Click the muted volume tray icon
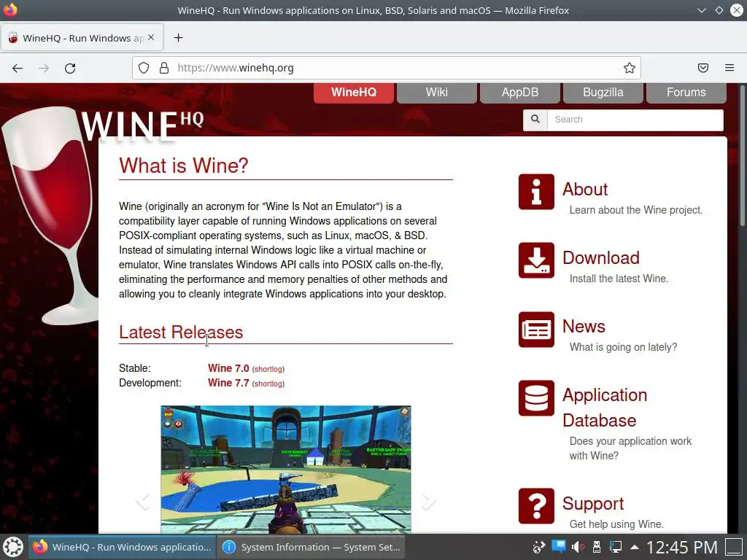747x560 pixels. point(578,547)
